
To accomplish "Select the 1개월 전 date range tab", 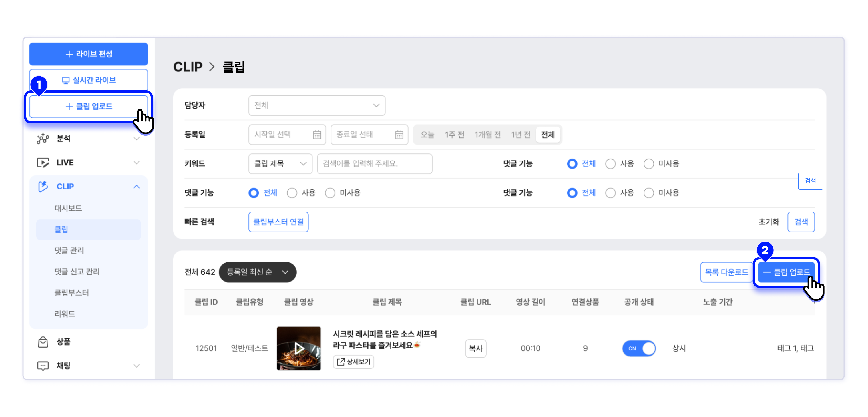I will (x=488, y=135).
